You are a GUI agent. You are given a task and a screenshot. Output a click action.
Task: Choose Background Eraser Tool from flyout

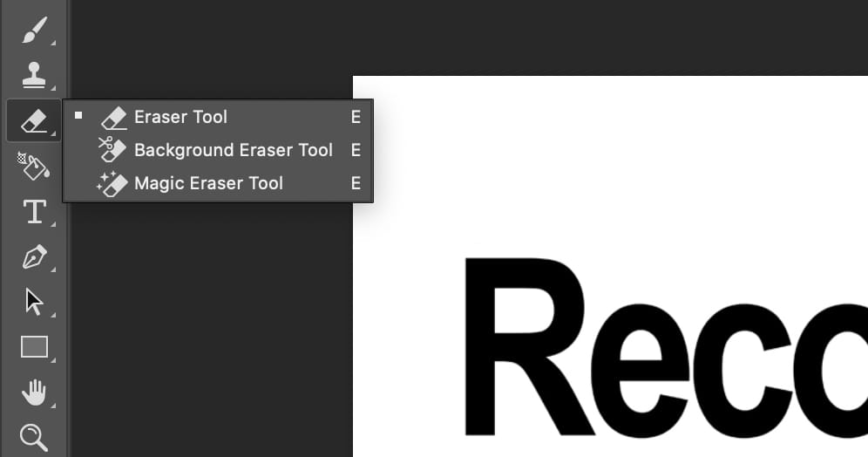tap(218, 150)
